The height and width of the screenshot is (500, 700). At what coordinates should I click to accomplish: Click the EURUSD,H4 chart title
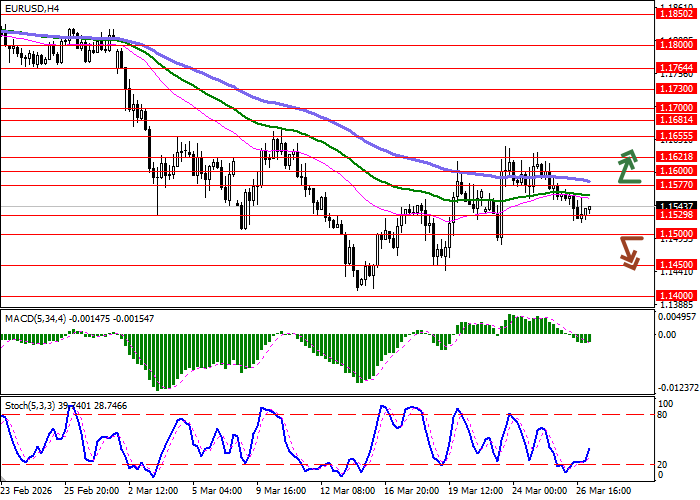pyautogui.click(x=32, y=8)
